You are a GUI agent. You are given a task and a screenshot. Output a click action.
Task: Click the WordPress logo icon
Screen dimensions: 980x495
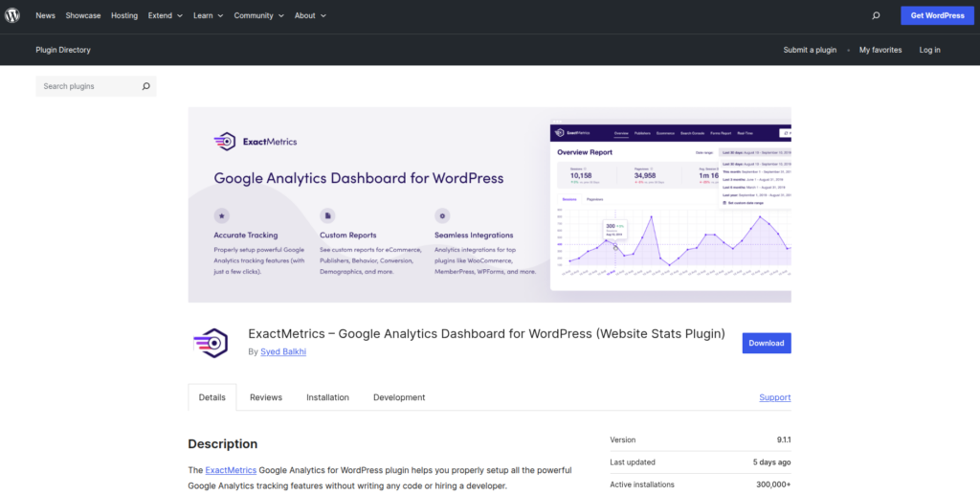[12, 15]
